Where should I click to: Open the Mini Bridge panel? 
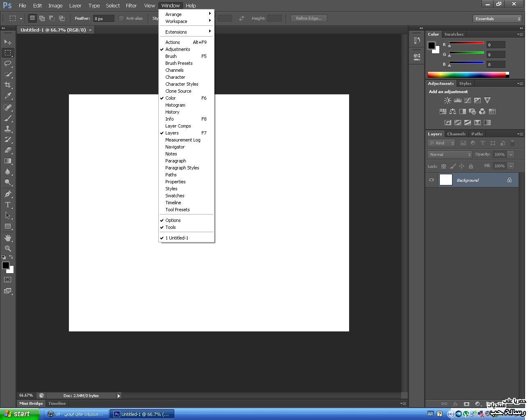pyautogui.click(x=31, y=404)
